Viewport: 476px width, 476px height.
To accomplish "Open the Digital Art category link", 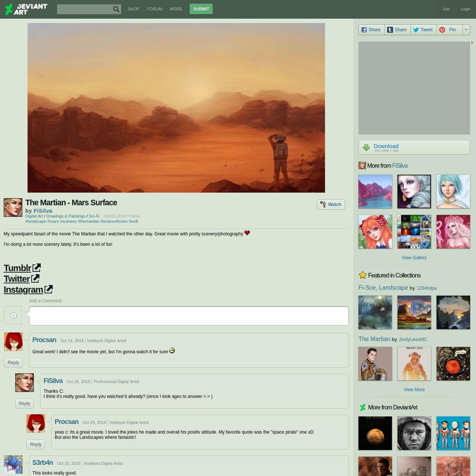I will coord(34,216).
